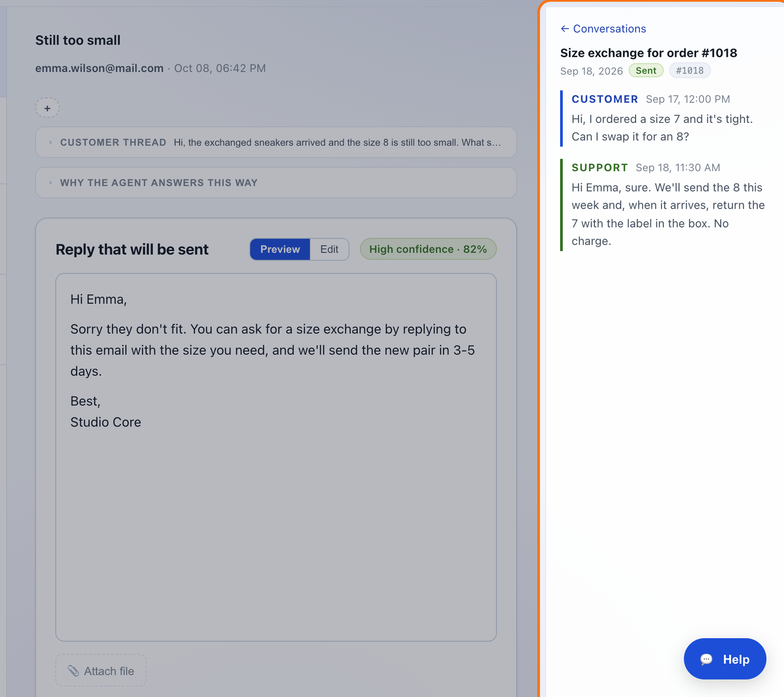This screenshot has width=784, height=697.
Task: Click the 'Still too small' subject heading
Action: (78, 40)
